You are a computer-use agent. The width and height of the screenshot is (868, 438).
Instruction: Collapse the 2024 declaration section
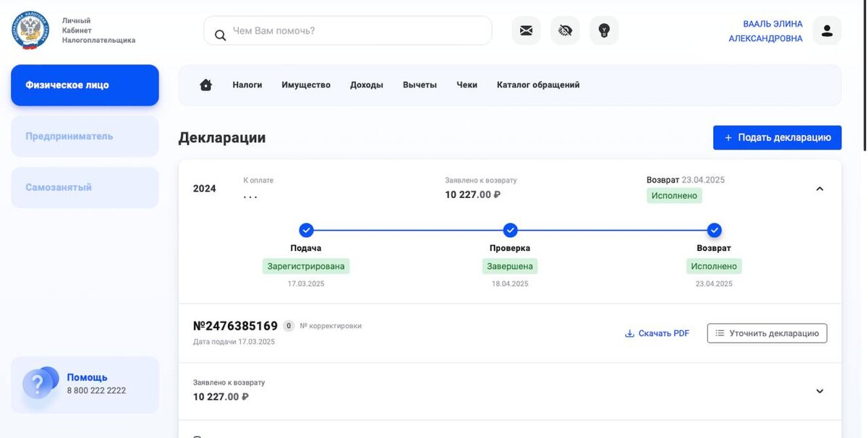tap(820, 189)
